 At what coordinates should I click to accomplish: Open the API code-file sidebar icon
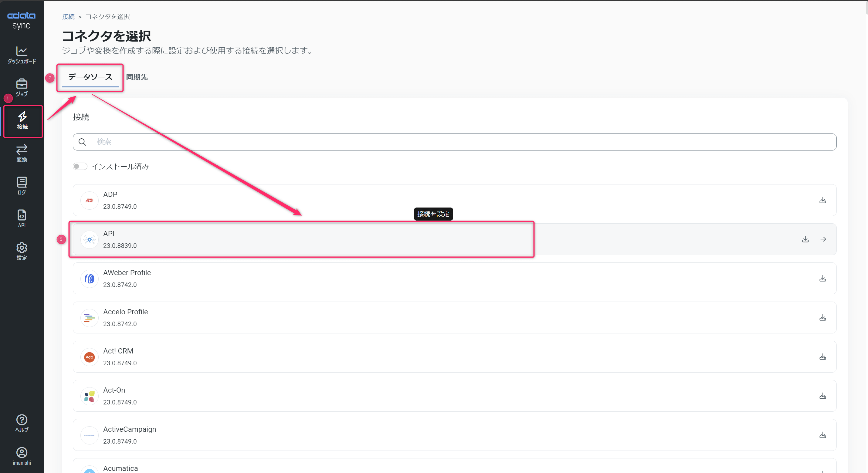point(22,218)
